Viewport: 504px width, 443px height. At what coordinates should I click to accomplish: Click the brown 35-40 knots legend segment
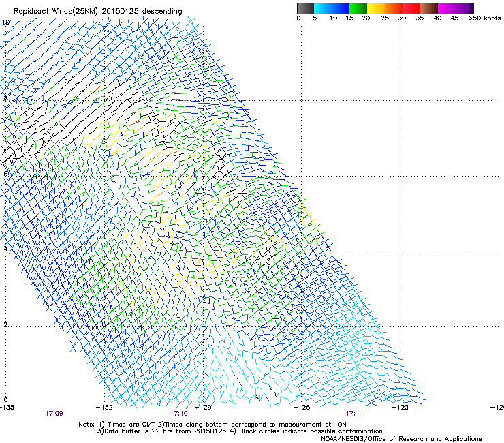pos(429,8)
